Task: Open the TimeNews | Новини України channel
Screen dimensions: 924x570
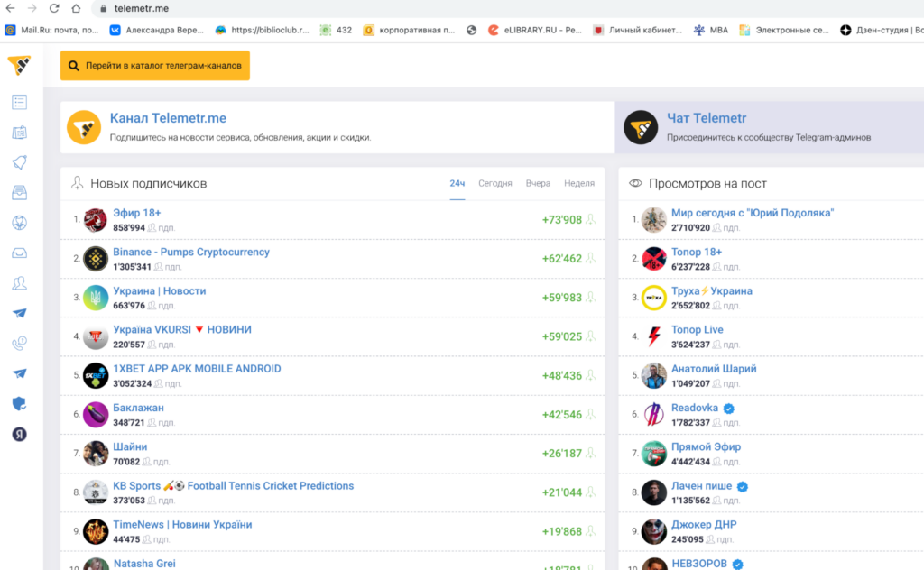Action: point(182,525)
